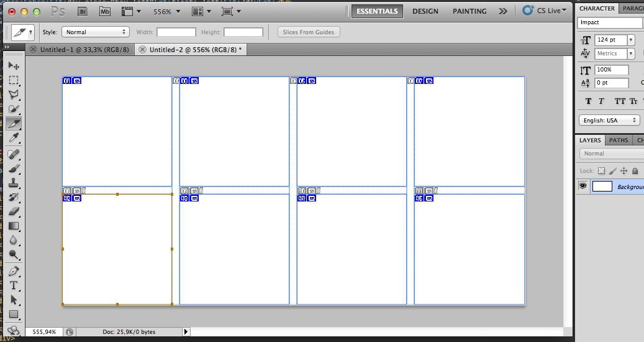
Task: Pick the Clone Stamp tool
Action: [14, 183]
